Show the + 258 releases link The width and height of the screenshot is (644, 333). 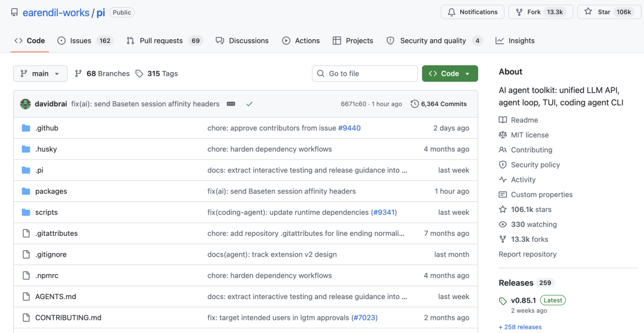(x=520, y=327)
